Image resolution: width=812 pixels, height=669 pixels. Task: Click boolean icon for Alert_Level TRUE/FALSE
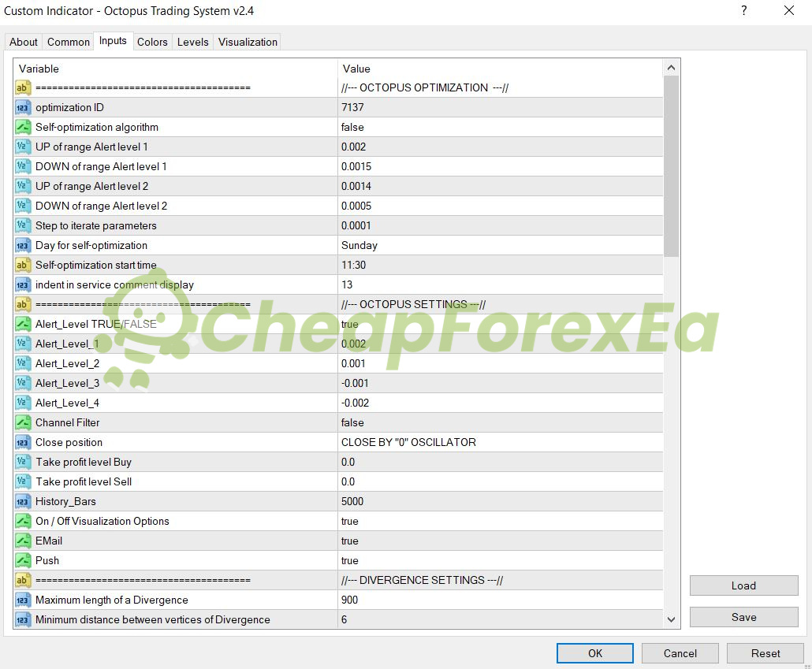23,324
